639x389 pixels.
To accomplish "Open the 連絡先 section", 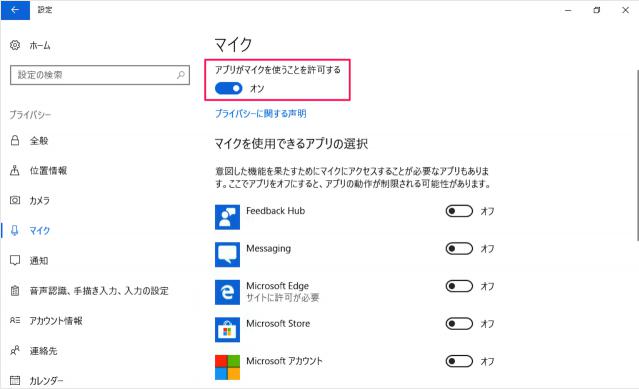I will (x=43, y=351).
